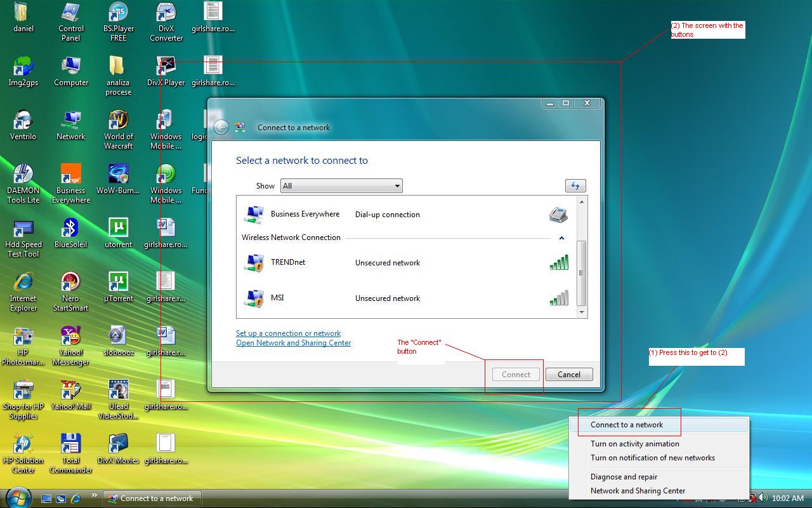Click Switch between windows in Quick Launch
Image resolution: width=812 pixels, height=508 pixels.
(61, 499)
